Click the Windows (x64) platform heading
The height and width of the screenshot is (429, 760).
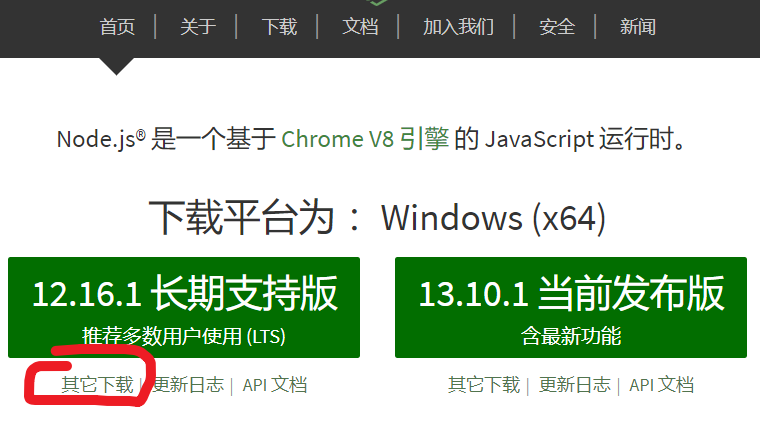tap(493, 218)
